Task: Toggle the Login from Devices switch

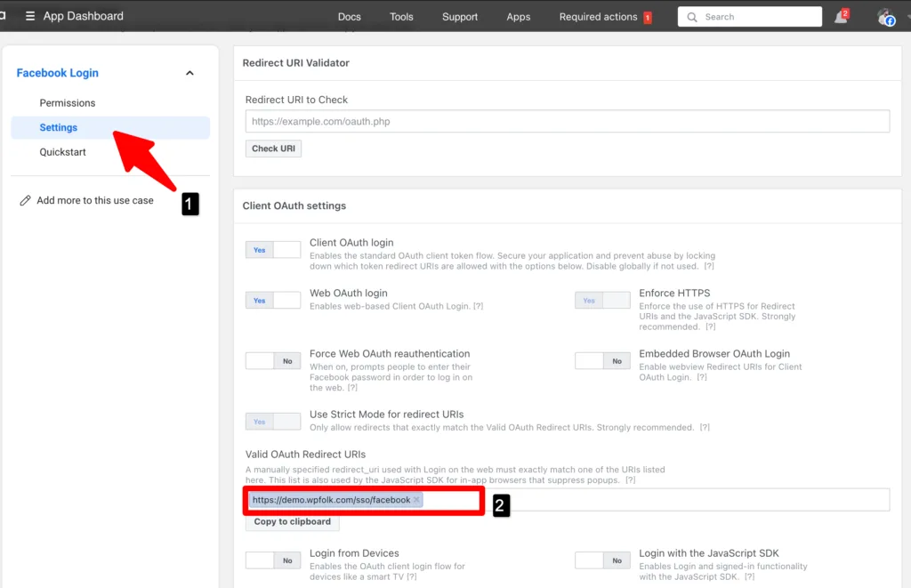Action: pyautogui.click(x=273, y=560)
